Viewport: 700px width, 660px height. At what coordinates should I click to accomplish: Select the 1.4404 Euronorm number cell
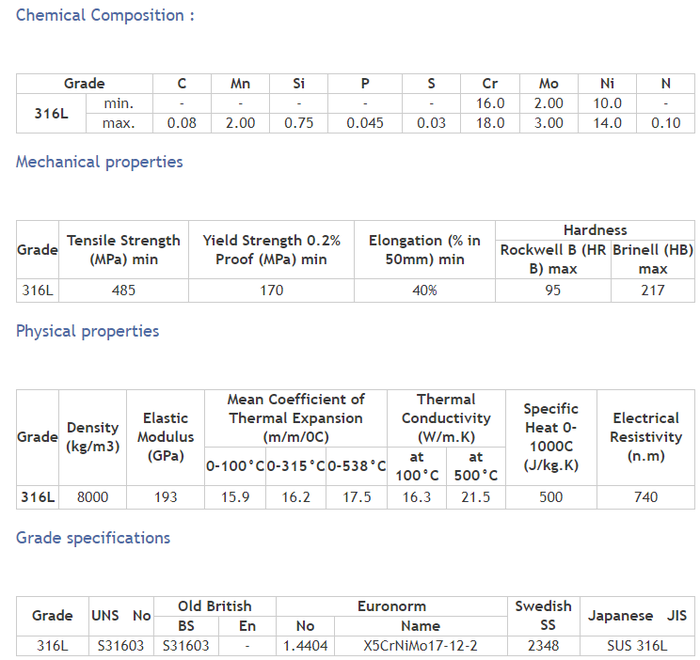click(x=305, y=646)
